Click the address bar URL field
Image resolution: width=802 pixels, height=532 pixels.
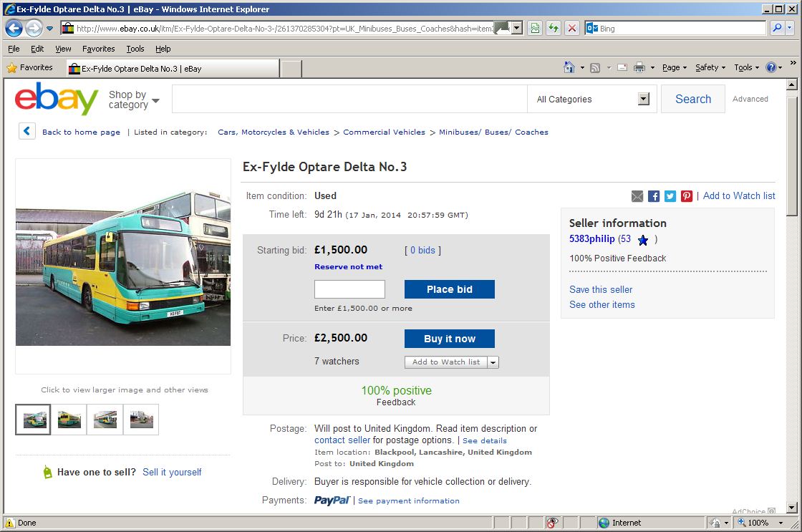click(284, 29)
